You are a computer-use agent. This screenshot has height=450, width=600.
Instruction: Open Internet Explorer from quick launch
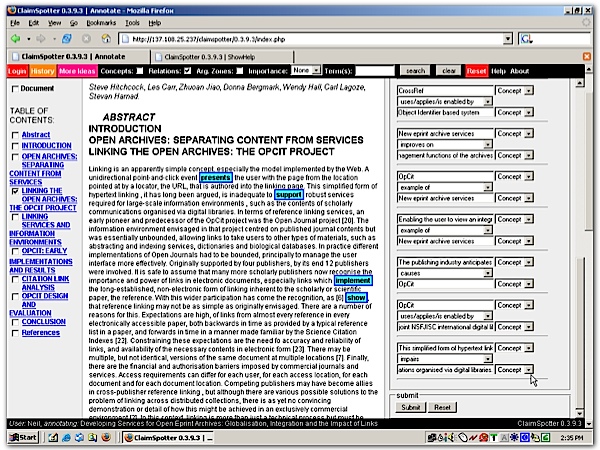pyautogui.click(x=66, y=437)
